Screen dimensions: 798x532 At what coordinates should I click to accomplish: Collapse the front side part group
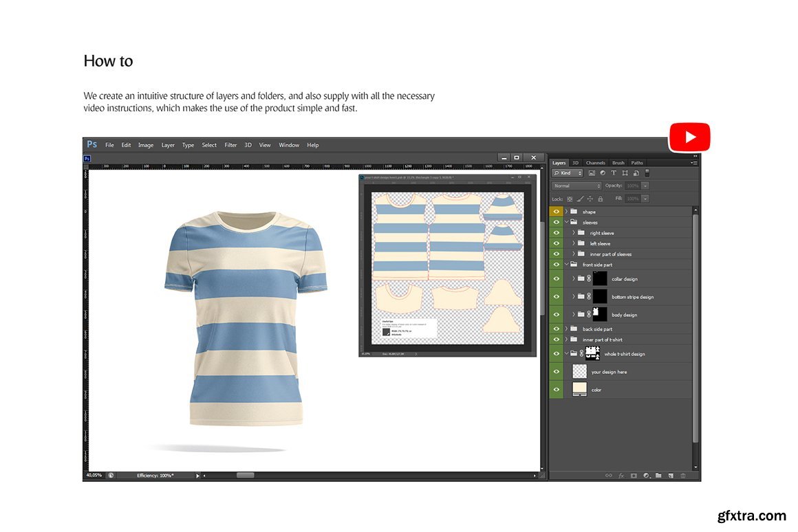tap(566, 265)
